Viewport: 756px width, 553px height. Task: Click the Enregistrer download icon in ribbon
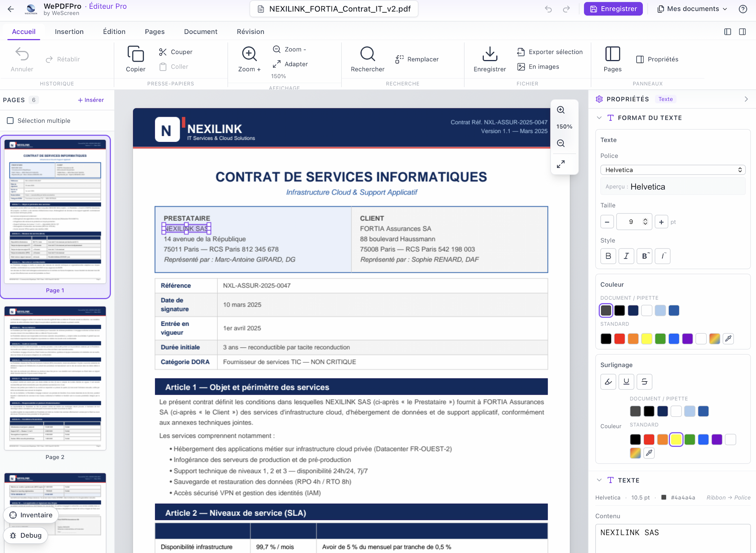[490, 54]
